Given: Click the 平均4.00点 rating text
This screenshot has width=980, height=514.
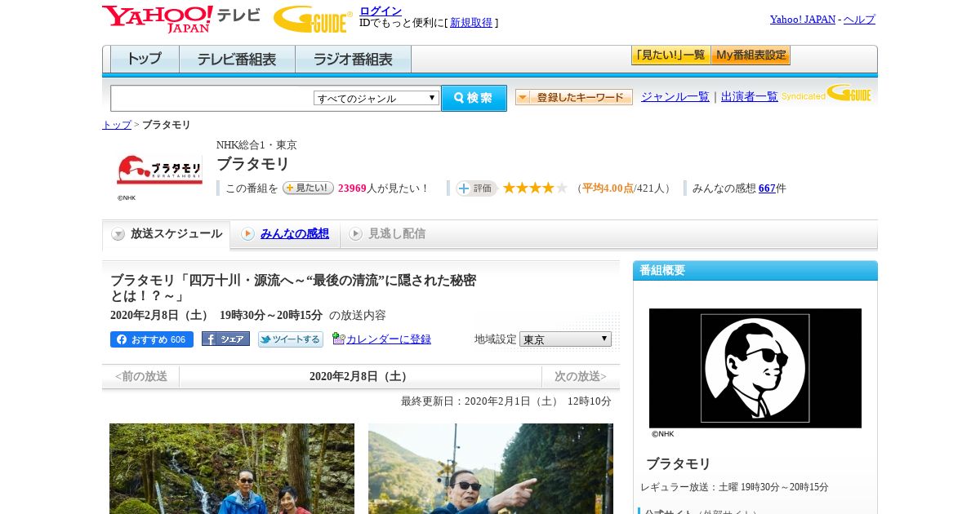Looking at the screenshot, I should 608,188.
